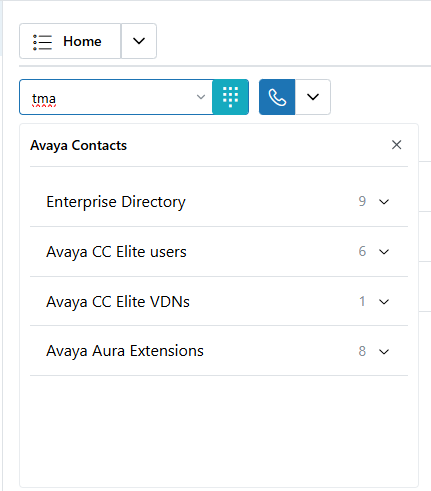Open the call options dropdown arrow

(x=313, y=97)
